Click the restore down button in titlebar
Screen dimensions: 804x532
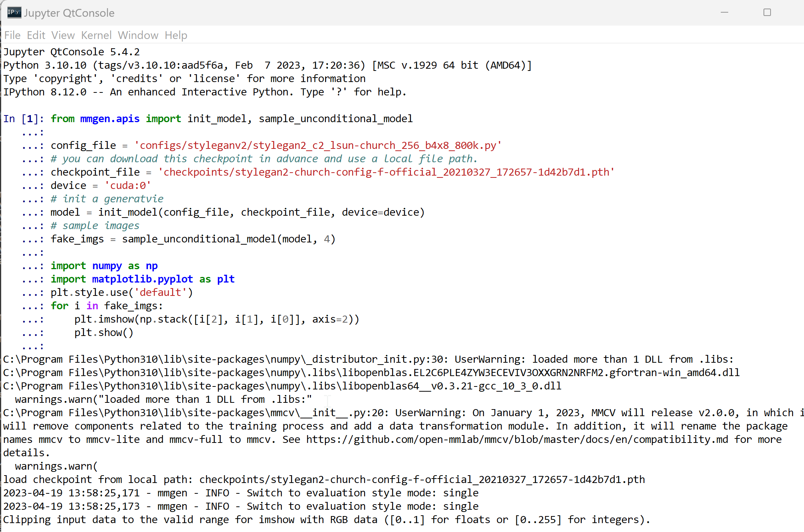click(x=767, y=12)
